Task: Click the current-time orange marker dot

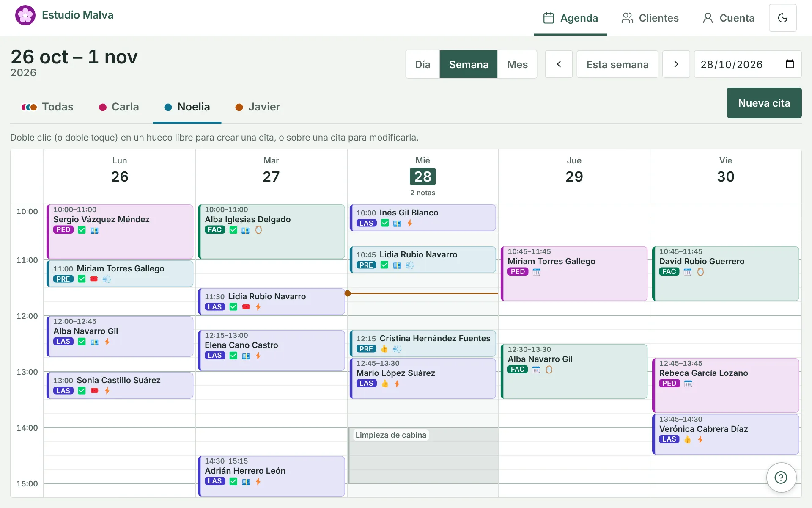Action: pos(348,293)
